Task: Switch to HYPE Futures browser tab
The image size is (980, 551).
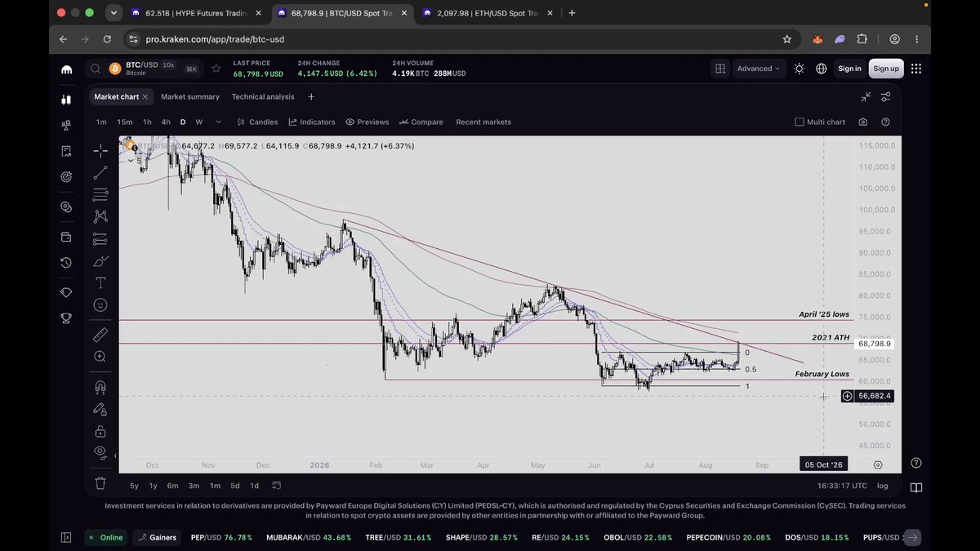Action: [196, 13]
